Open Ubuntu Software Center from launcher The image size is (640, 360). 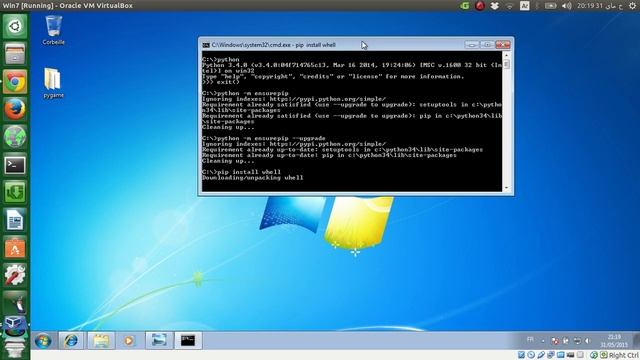coord(15,247)
